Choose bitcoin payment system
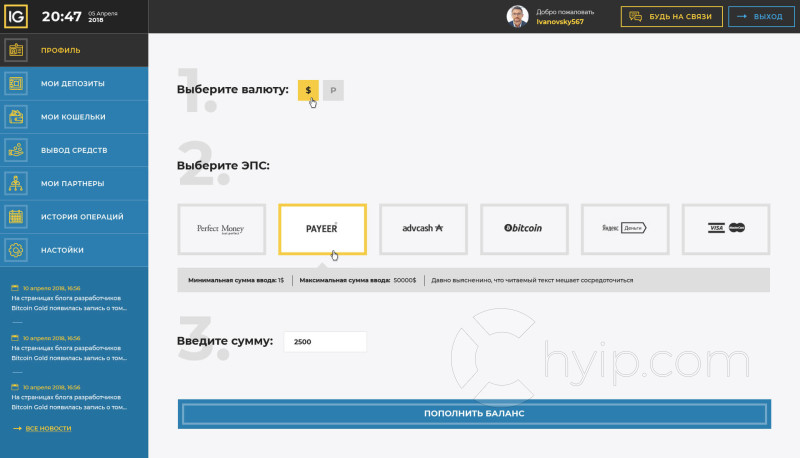The image size is (800, 458). tap(524, 229)
